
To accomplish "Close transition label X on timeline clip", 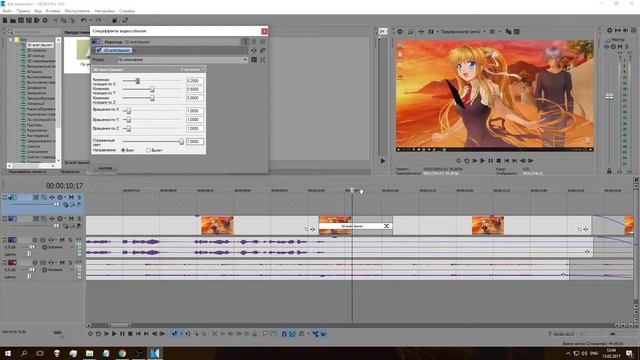I will [x=387, y=226].
